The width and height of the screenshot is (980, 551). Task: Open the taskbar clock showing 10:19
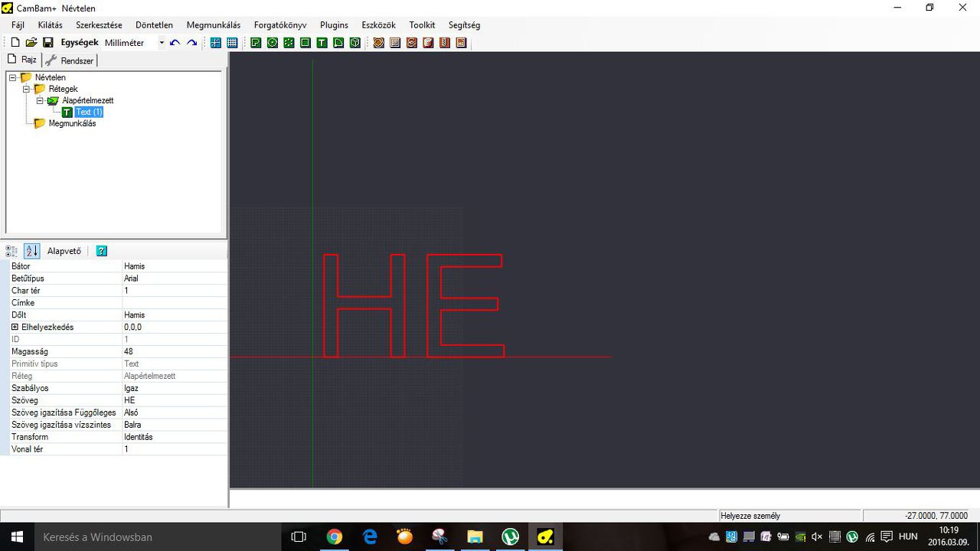pos(949,536)
